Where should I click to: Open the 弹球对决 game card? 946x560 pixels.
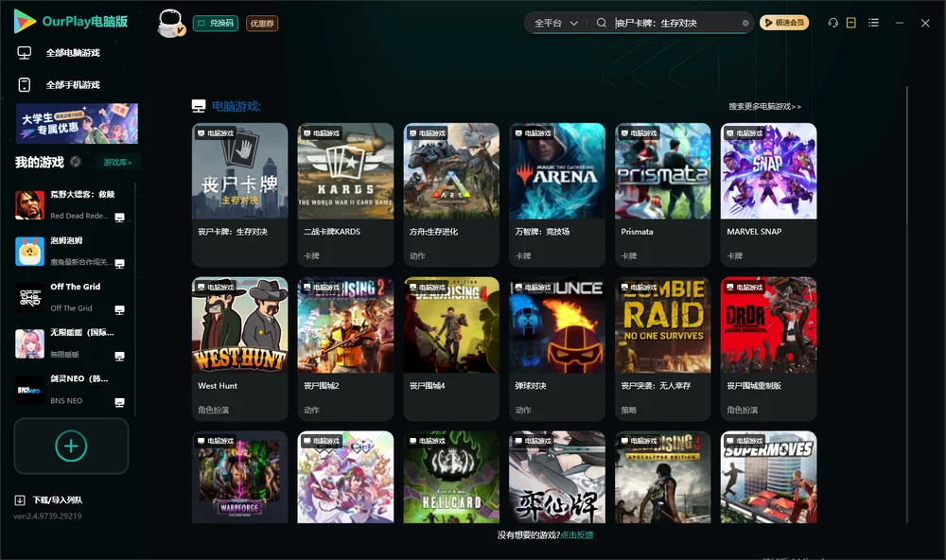tap(557, 348)
